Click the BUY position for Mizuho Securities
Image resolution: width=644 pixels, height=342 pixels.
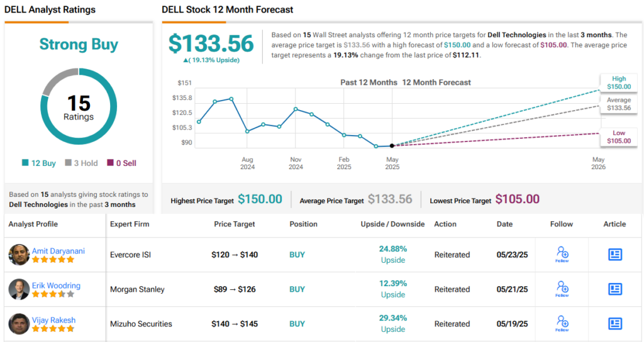click(297, 324)
